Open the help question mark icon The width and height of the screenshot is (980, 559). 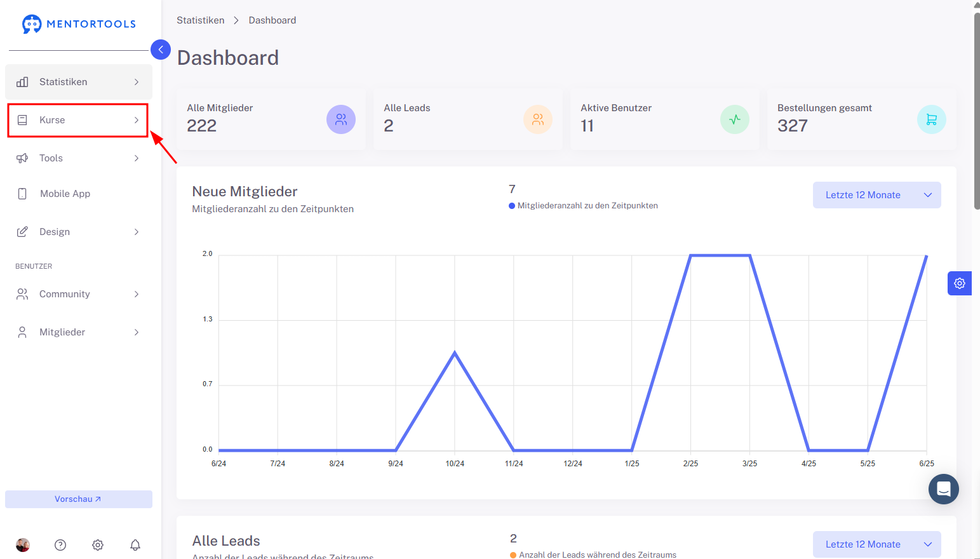60,545
